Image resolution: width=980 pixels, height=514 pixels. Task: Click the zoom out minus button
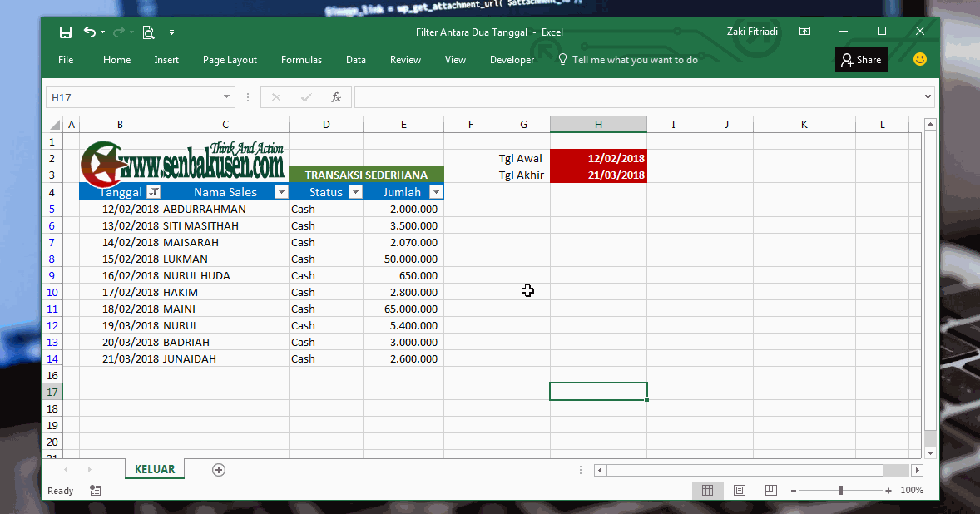pos(794,491)
